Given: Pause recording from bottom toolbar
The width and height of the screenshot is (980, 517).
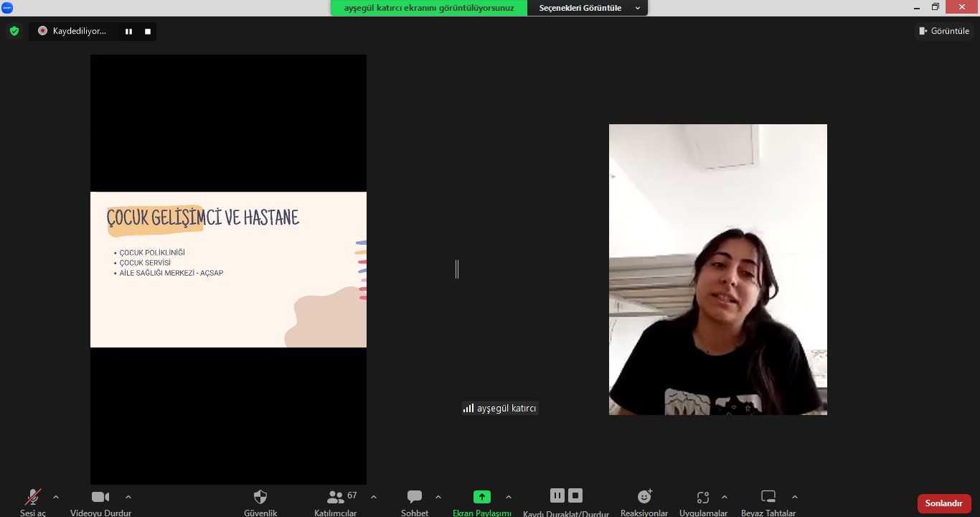Looking at the screenshot, I should click(557, 495).
